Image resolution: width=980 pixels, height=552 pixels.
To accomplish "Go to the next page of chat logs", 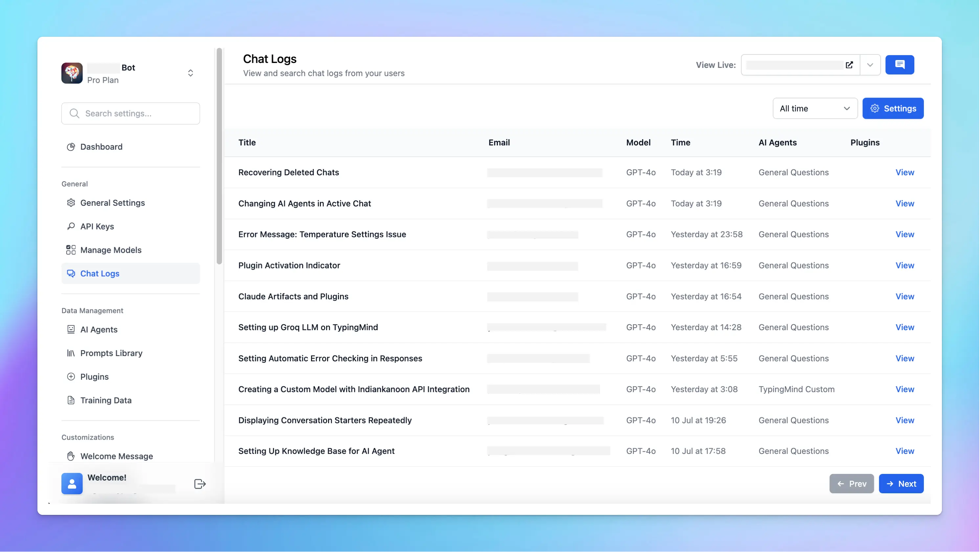I will coord(901,483).
